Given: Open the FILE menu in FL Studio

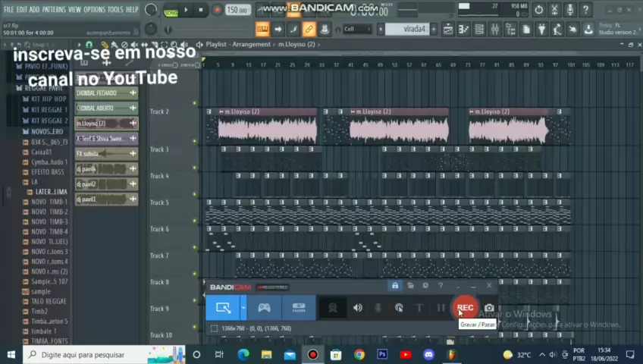Looking at the screenshot, I should tap(9, 10).
